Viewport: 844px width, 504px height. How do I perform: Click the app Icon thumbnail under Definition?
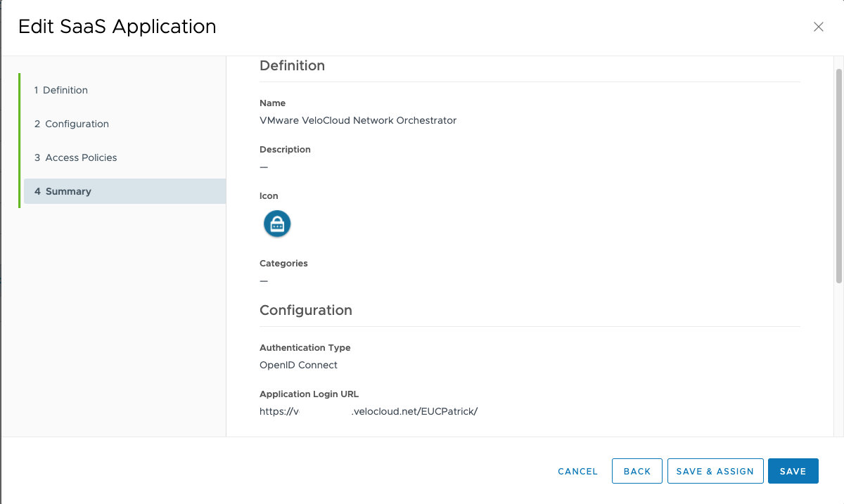click(276, 224)
